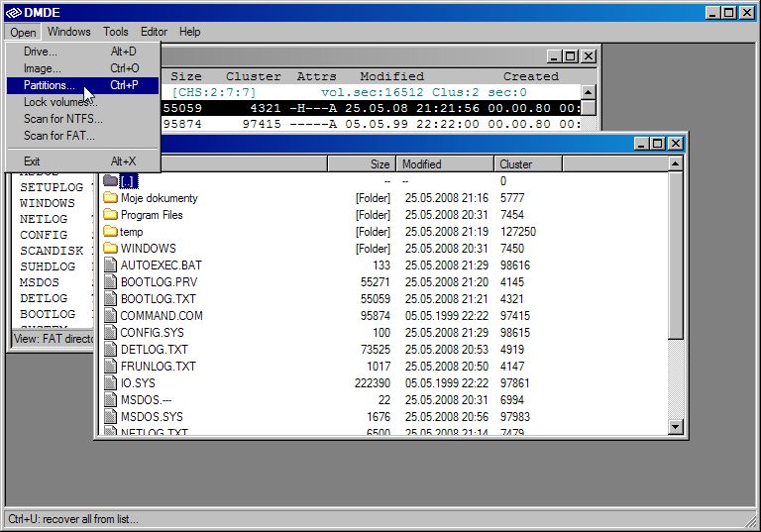Click SETUPLOG entry in FAT directory view

tap(52, 187)
